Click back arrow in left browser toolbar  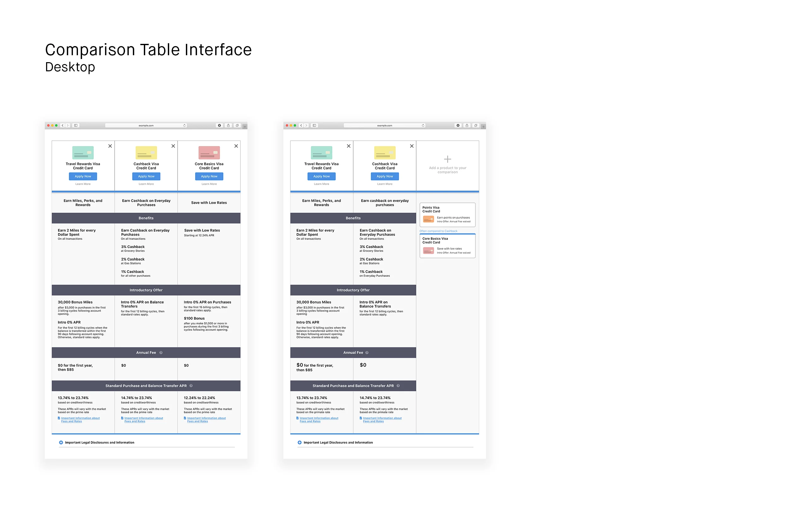62,126
